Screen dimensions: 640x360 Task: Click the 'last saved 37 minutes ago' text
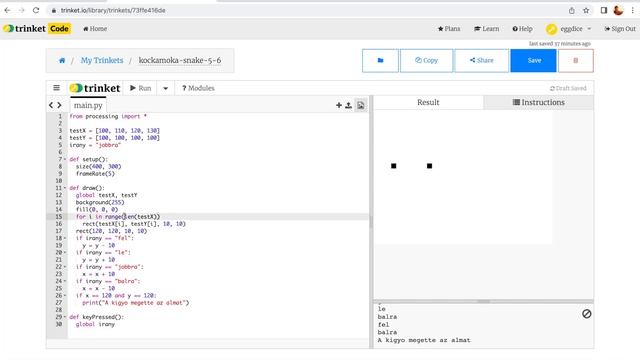(x=560, y=44)
